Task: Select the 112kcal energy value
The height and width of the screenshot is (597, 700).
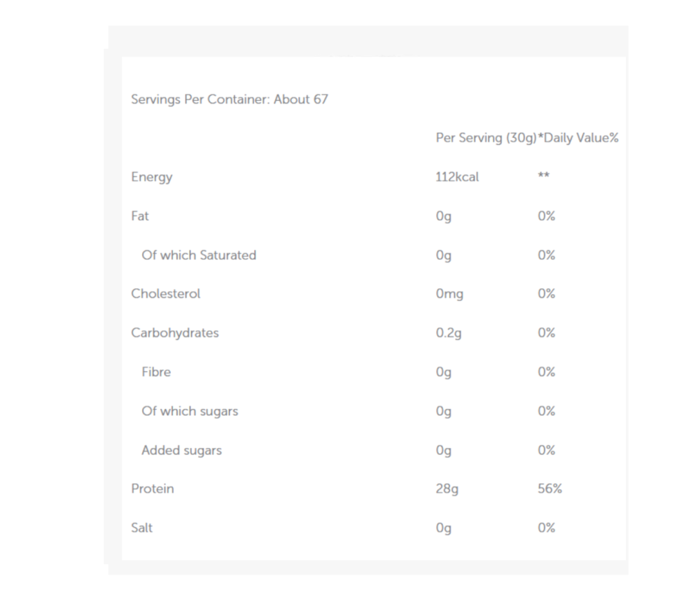Action: pyautogui.click(x=457, y=177)
